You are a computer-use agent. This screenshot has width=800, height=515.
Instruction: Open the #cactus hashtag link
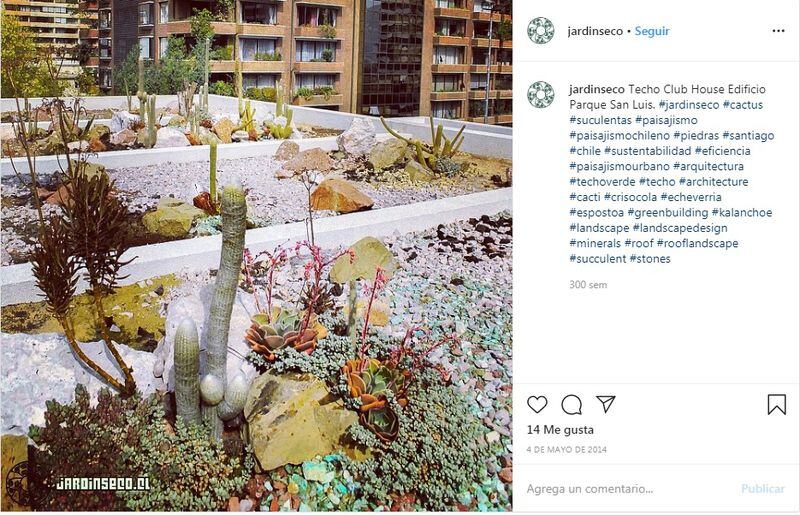pos(742,105)
